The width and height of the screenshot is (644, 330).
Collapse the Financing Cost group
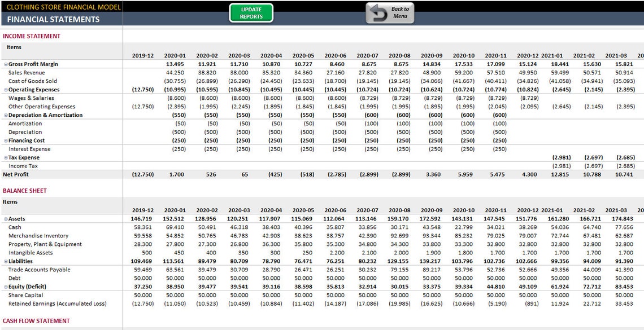coord(5,140)
